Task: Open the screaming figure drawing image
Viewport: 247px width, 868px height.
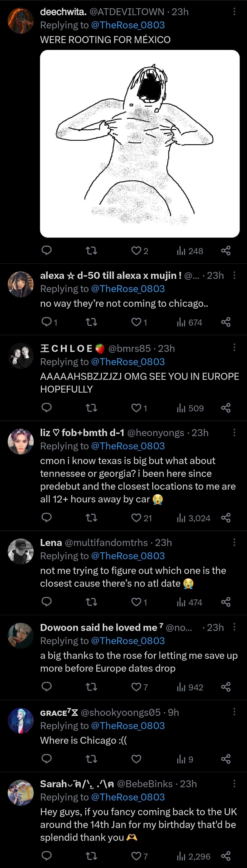Action: [140, 144]
